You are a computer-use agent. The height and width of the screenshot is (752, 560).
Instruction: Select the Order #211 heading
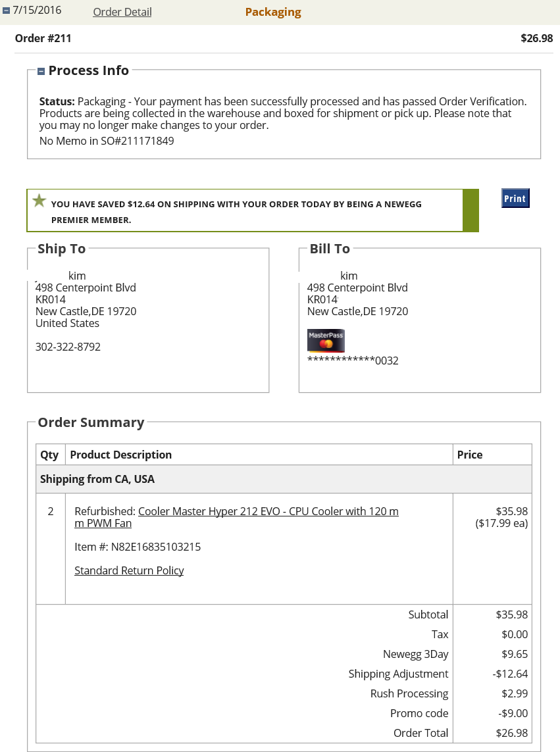click(x=43, y=38)
